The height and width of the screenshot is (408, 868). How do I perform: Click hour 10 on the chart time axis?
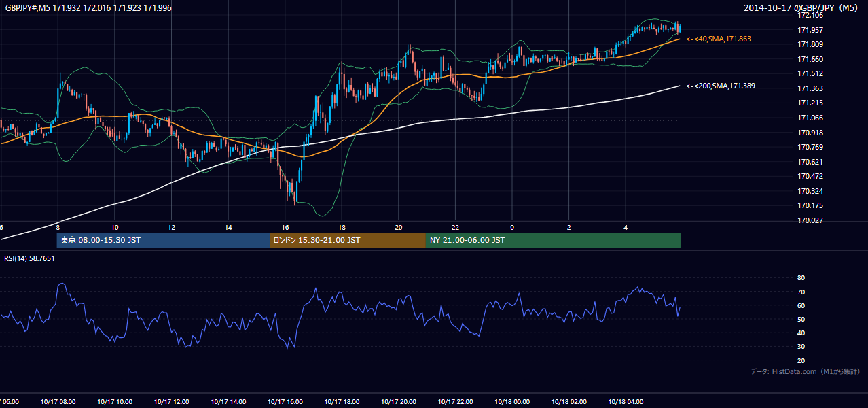pos(115,227)
